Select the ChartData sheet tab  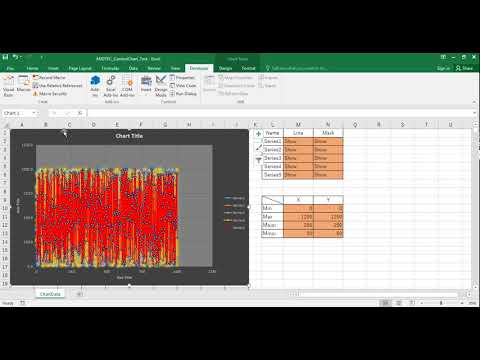point(50,294)
